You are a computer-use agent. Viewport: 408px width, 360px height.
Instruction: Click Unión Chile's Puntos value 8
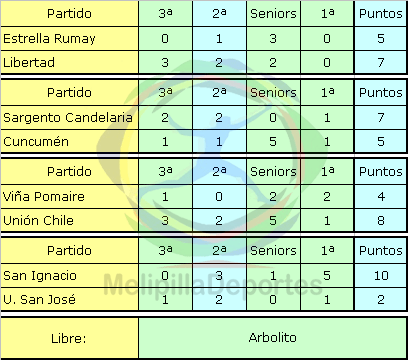tap(381, 221)
